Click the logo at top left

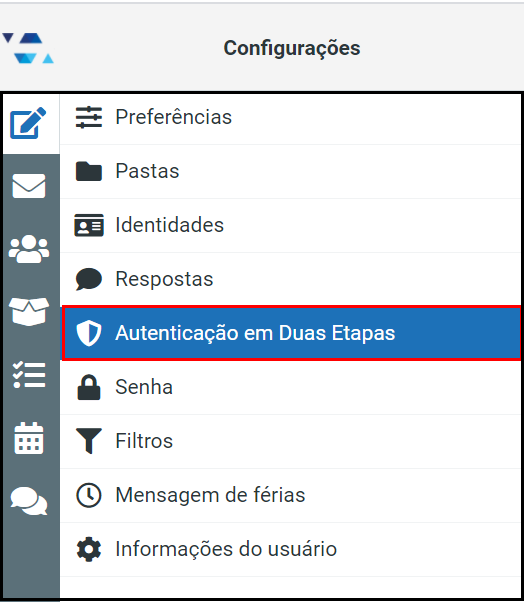pyautogui.click(x=28, y=48)
